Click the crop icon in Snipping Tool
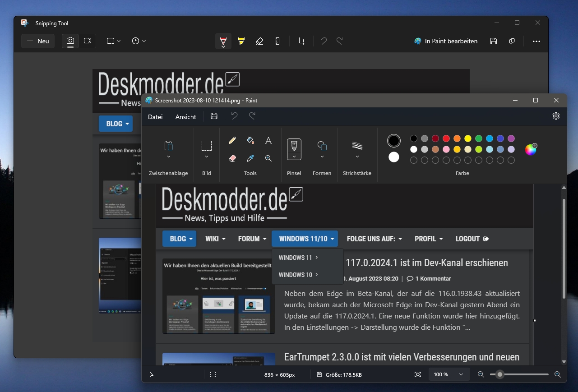578x392 pixels. pos(301,41)
